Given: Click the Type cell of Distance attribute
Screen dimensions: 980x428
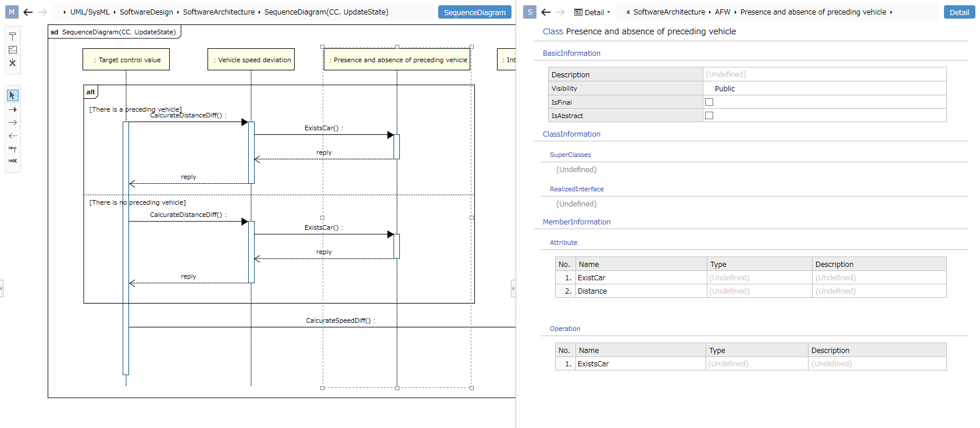Looking at the screenshot, I should tap(760, 291).
